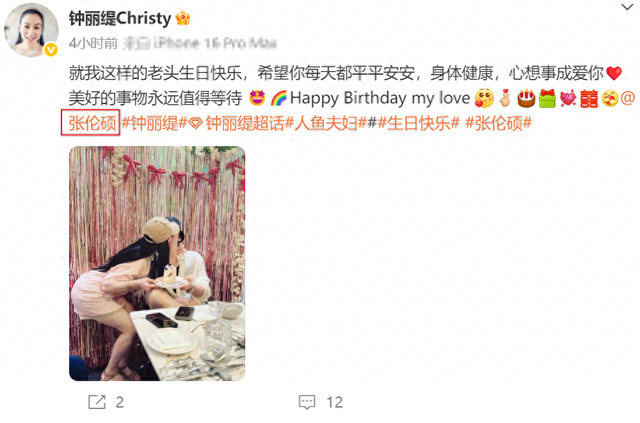Expand the post options chevron

point(627,7)
